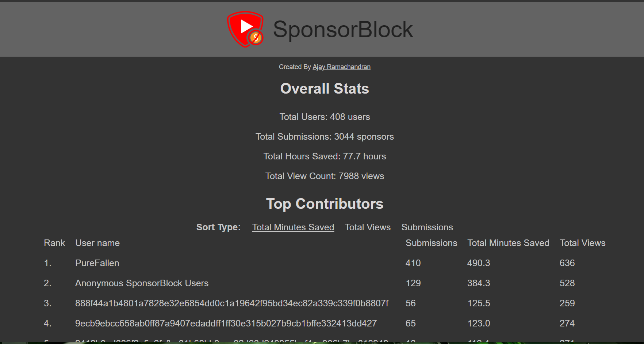The height and width of the screenshot is (344, 644).
Task: Click the SponsorBlock shield logo
Action: click(245, 29)
